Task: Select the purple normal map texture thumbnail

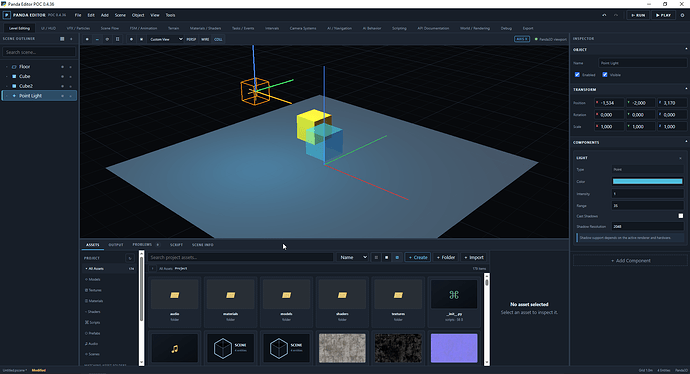Action: coord(454,348)
